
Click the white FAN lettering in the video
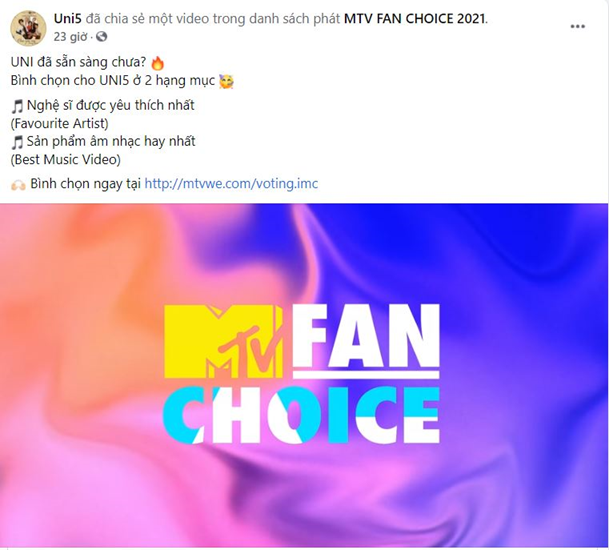[367, 336]
